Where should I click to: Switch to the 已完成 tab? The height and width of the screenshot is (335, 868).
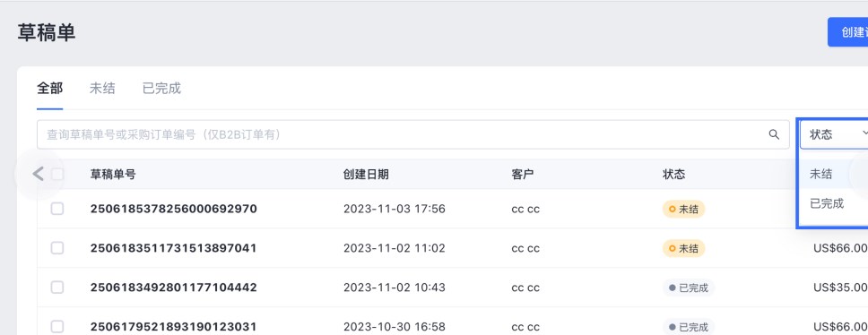point(161,89)
